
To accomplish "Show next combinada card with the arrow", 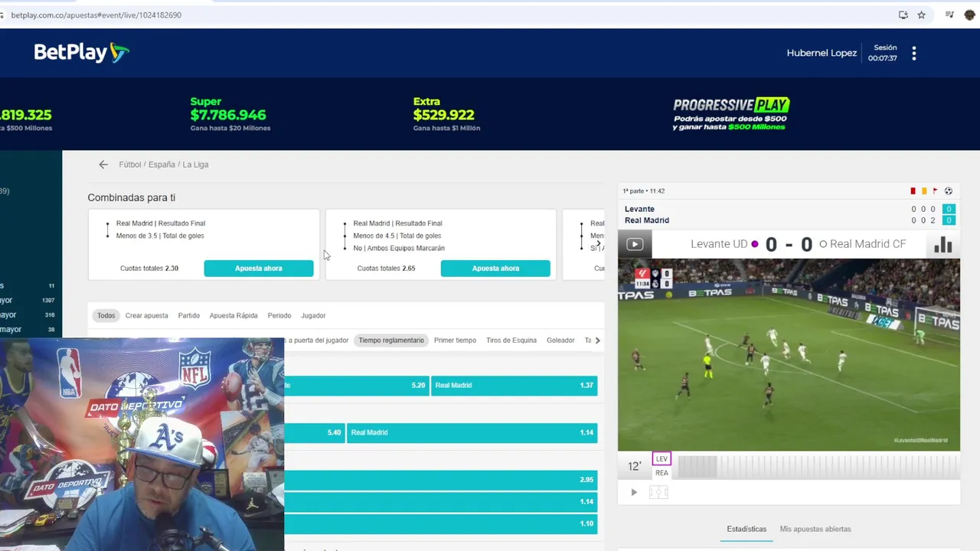I will [598, 244].
